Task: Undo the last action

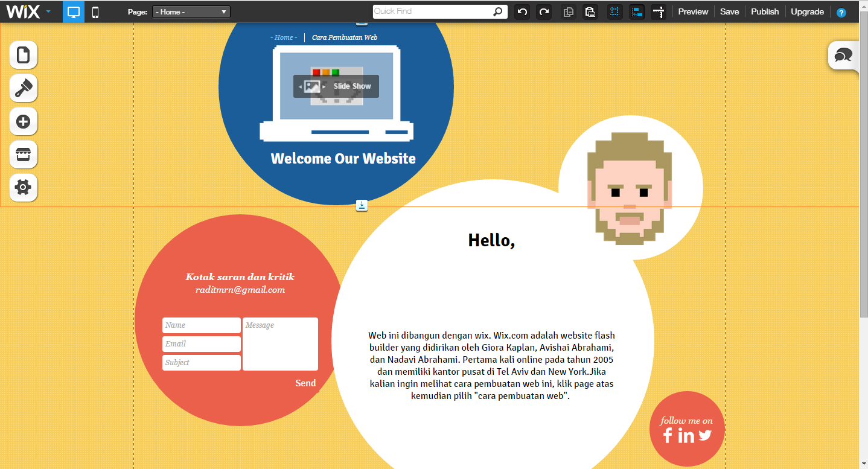Action: click(x=522, y=11)
